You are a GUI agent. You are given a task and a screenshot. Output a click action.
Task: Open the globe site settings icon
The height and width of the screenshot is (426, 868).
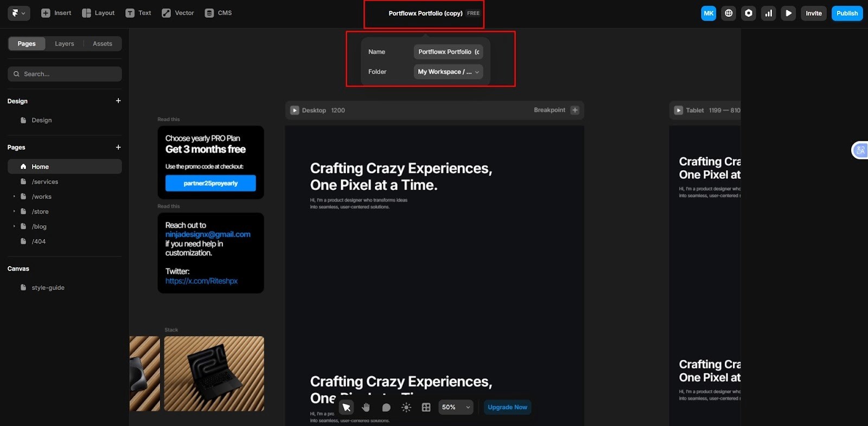pyautogui.click(x=729, y=13)
